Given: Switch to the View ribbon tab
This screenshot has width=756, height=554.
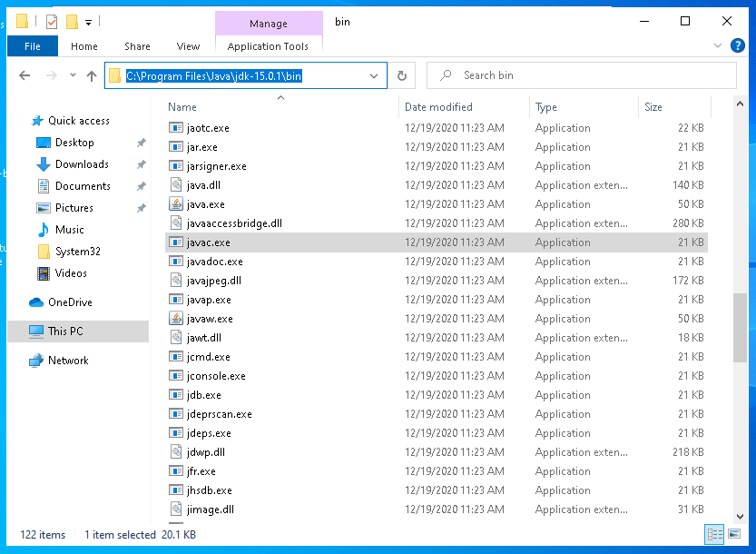Looking at the screenshot, I should (x=188, y=46).
